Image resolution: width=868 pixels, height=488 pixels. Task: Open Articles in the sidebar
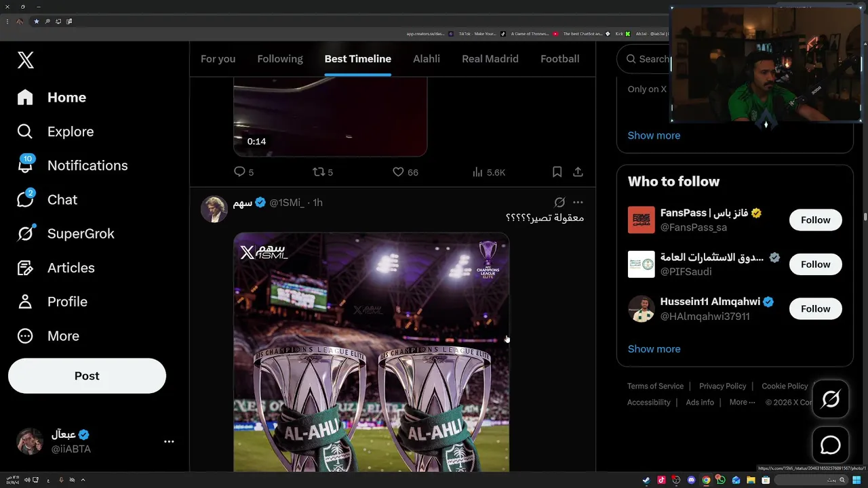56,268
